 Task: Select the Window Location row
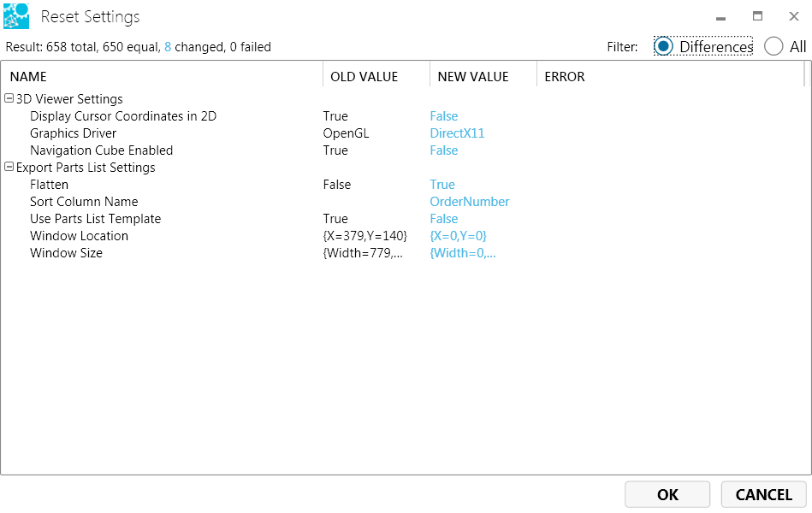tap(79, 236)
